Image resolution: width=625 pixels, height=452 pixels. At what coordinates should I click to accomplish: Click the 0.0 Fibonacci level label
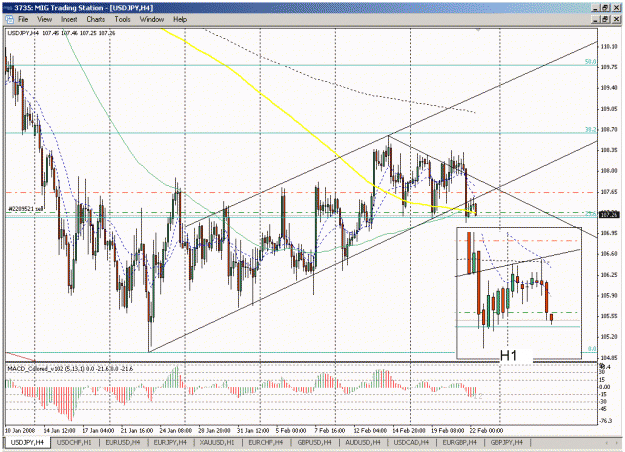[592, 349]
